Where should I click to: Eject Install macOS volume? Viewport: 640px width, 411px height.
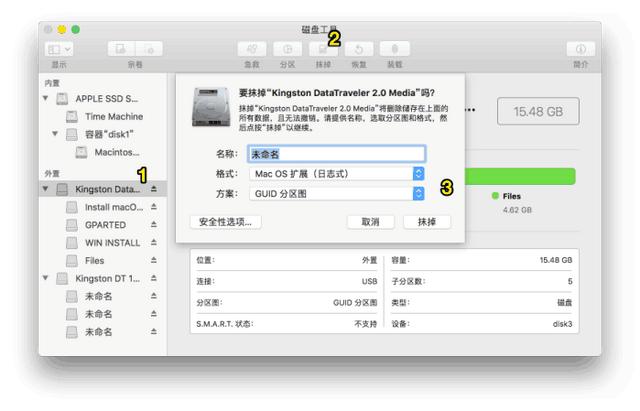(x=154, y=207)
